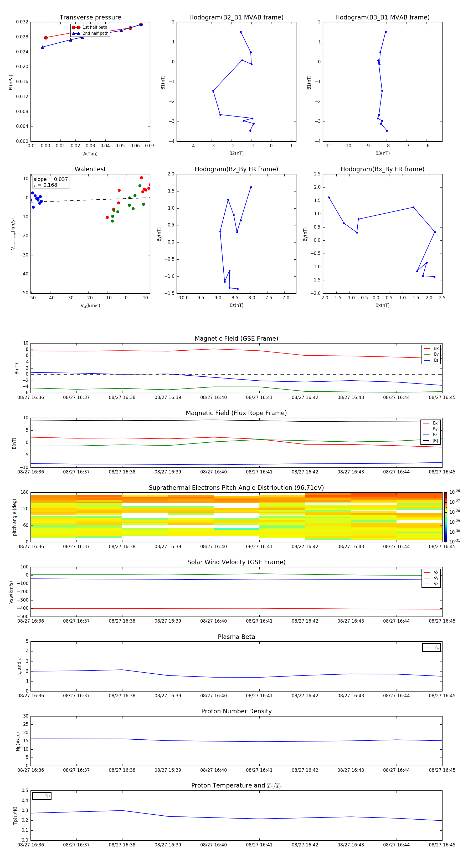Click the 'Plasma Beta' plot title
Screen dimensions: 473x868
pyautogui.click(x=236, y=637)
